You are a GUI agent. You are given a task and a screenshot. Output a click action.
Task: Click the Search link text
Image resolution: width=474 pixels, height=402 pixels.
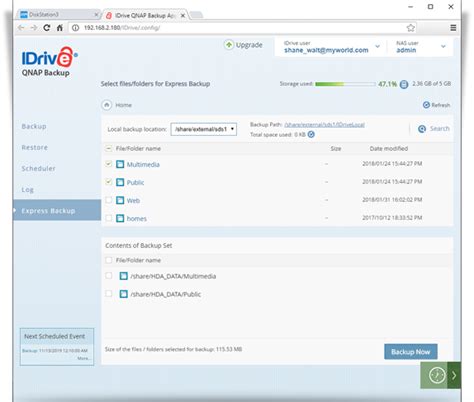[x=439, y=129]
